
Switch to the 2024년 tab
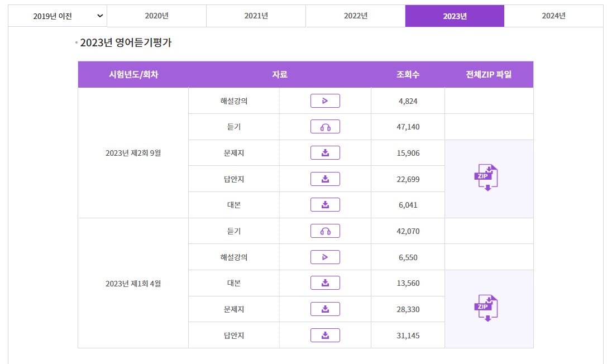point(553,16)
